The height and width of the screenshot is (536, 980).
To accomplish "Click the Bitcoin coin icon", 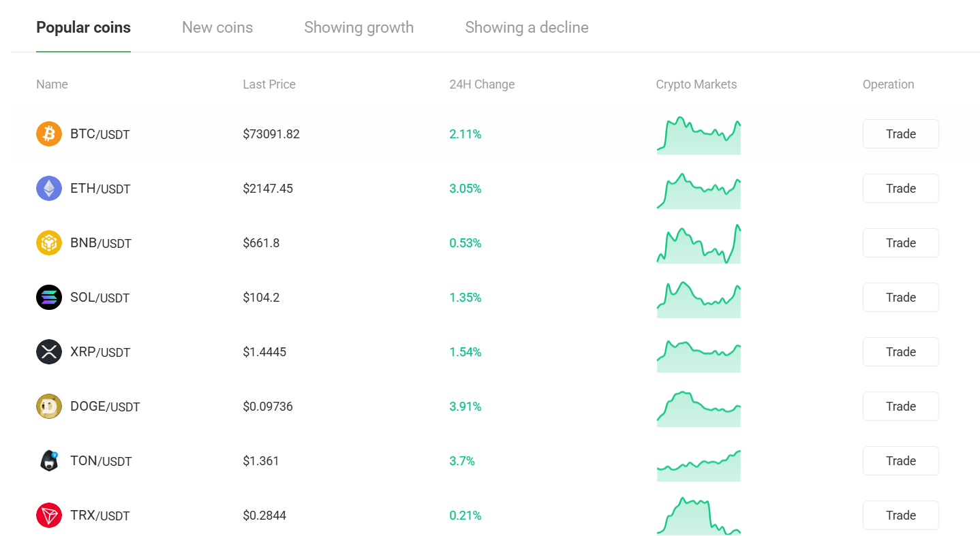I will [x=49, y=133].
